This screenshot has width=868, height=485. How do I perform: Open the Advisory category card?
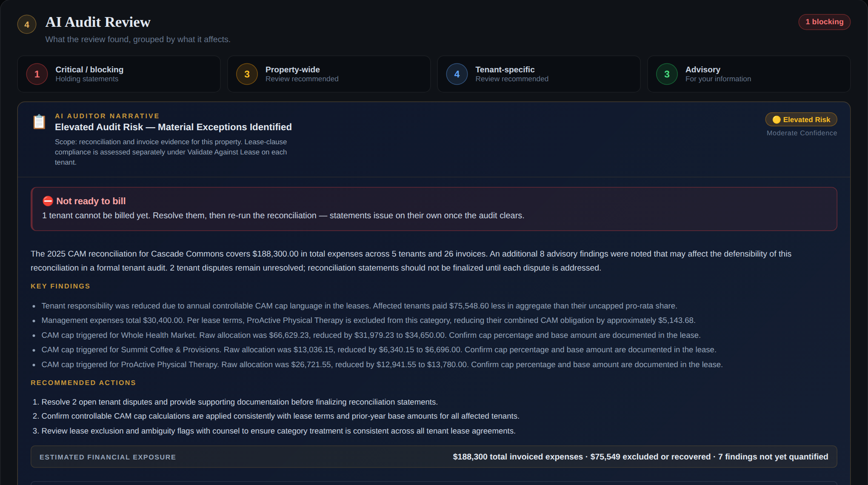749,74
